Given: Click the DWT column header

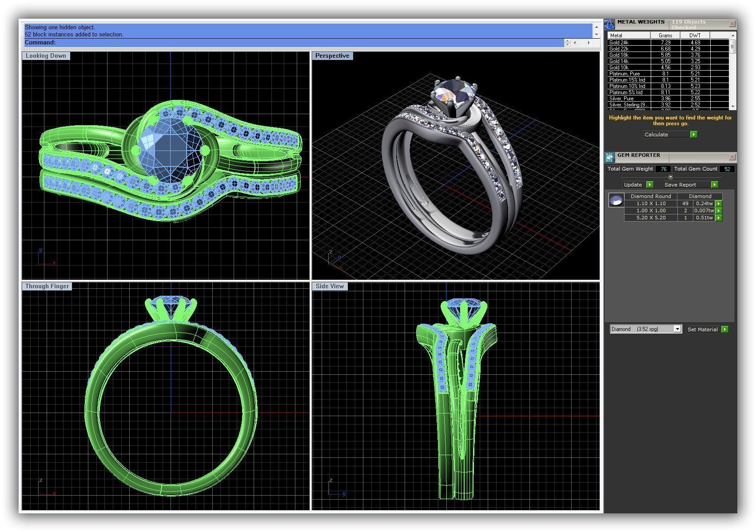Looking at the screenshot, I should (x=695, y=35).
